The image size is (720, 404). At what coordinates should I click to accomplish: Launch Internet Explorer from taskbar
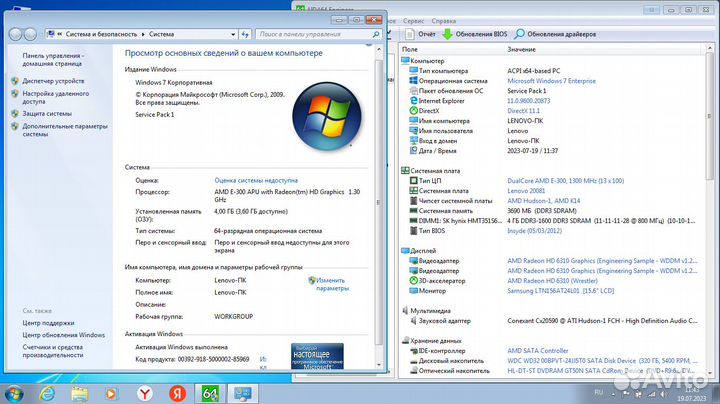(x=47, y=394)
